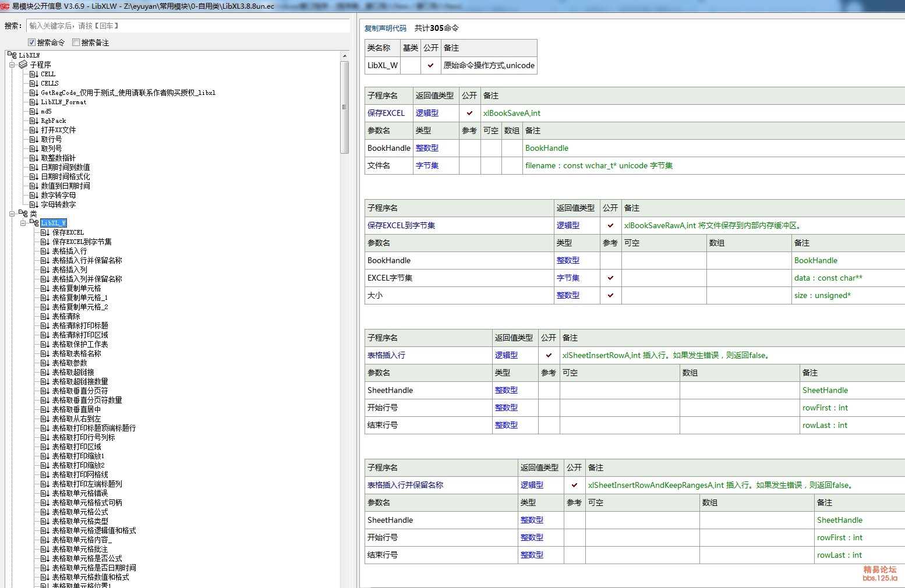Click the icon beside 取整数指针
Screen dimensions: 905x588
(x=34, y=158)
